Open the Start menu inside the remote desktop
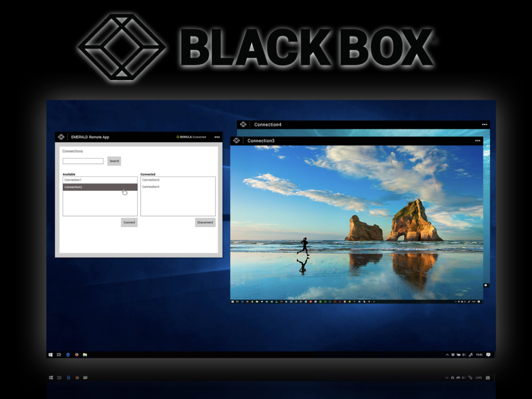532x399 pixels. 50,355
